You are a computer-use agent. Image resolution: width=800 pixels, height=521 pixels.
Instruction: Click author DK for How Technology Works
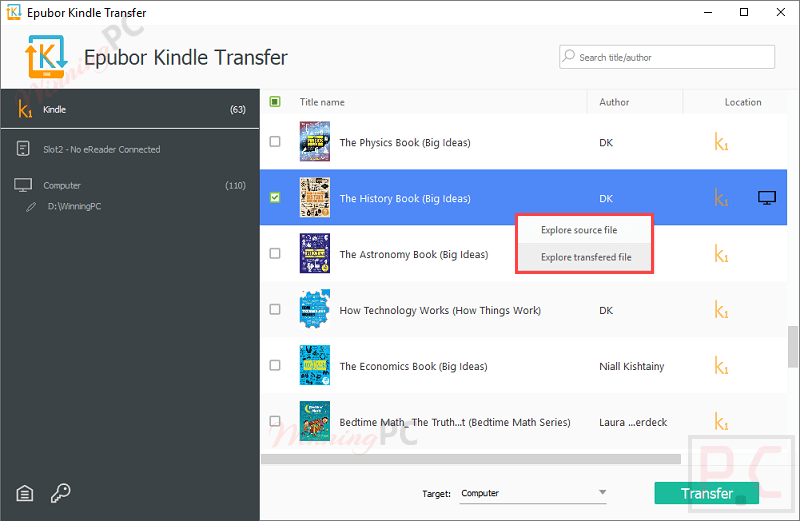point(606,310)
